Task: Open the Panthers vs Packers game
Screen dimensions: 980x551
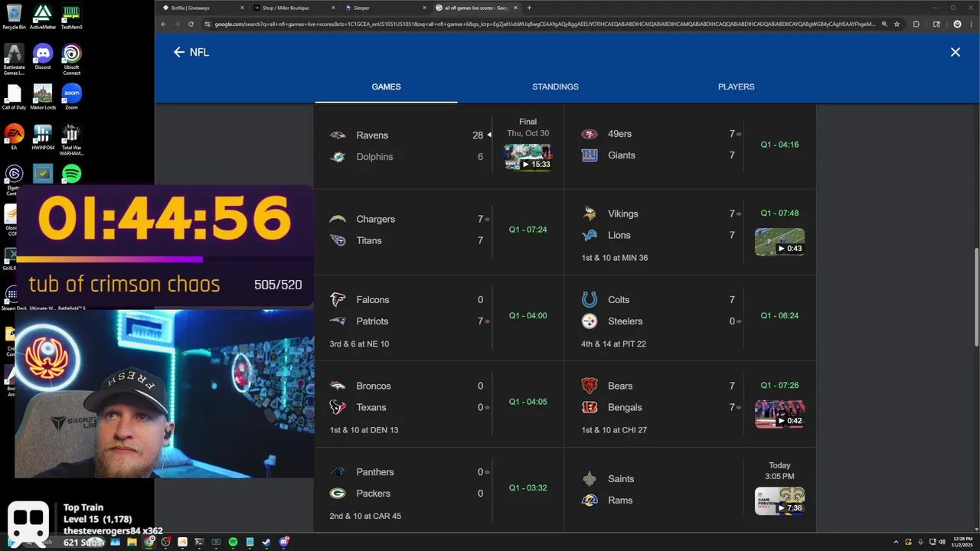Action: (439, 491)
